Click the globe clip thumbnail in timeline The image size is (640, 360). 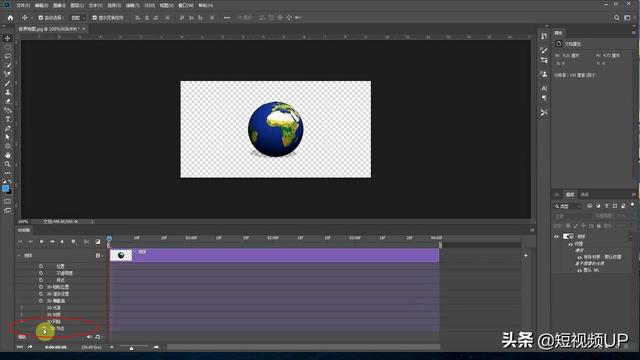121,256
